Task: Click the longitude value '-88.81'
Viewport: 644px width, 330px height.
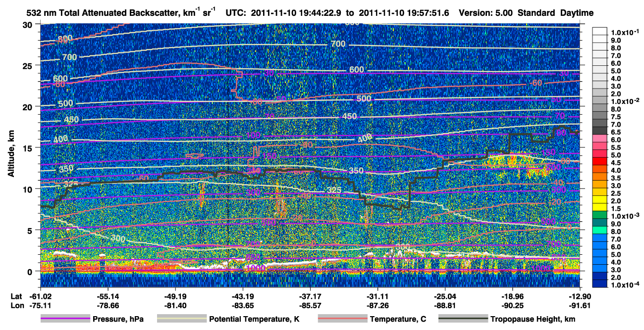Action: [x=445, y=306]
